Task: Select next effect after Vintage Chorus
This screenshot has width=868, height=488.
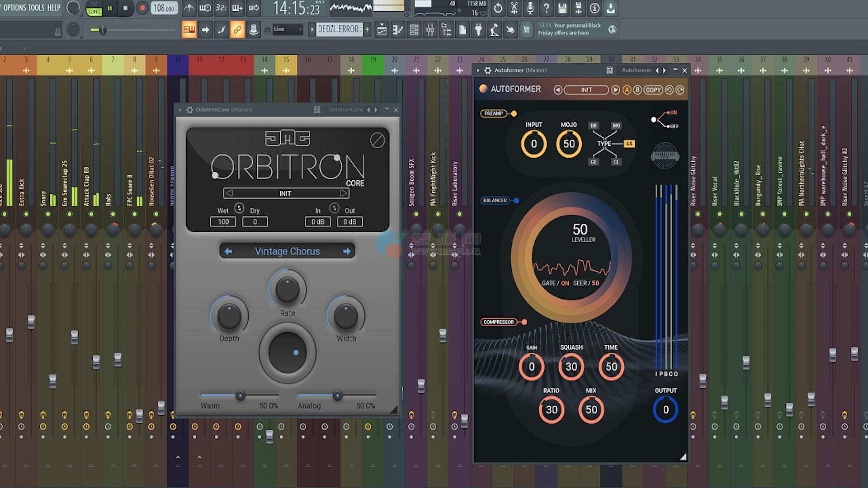Action: pos(346,251)
